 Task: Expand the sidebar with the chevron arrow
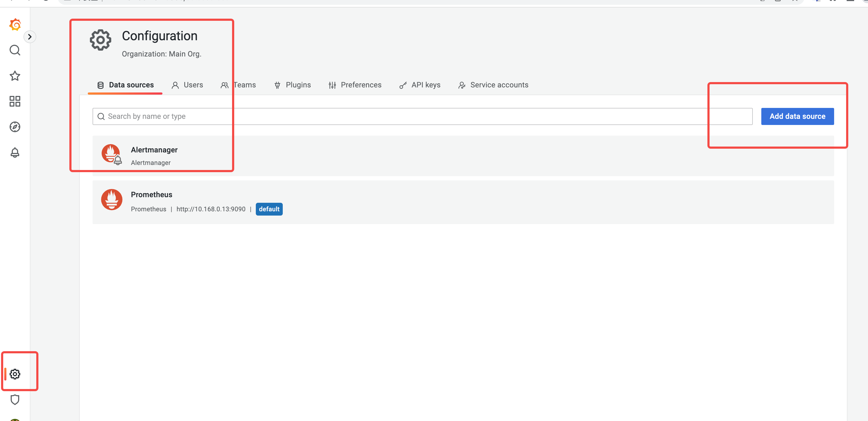pos(30,37)
